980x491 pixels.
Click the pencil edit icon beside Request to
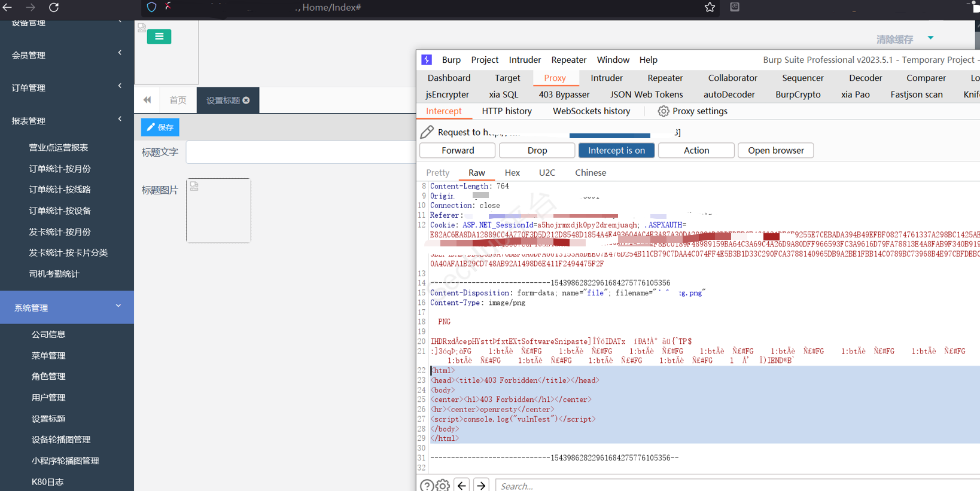coord(427,132)
